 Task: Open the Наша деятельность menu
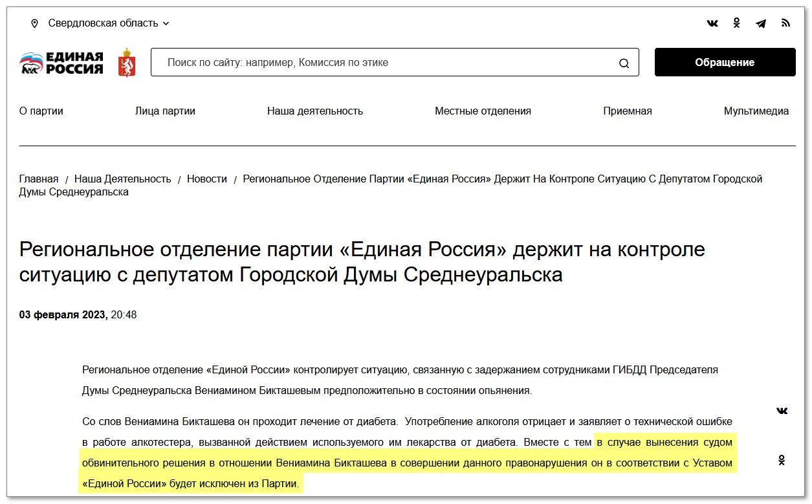click(x=315, y=111)
